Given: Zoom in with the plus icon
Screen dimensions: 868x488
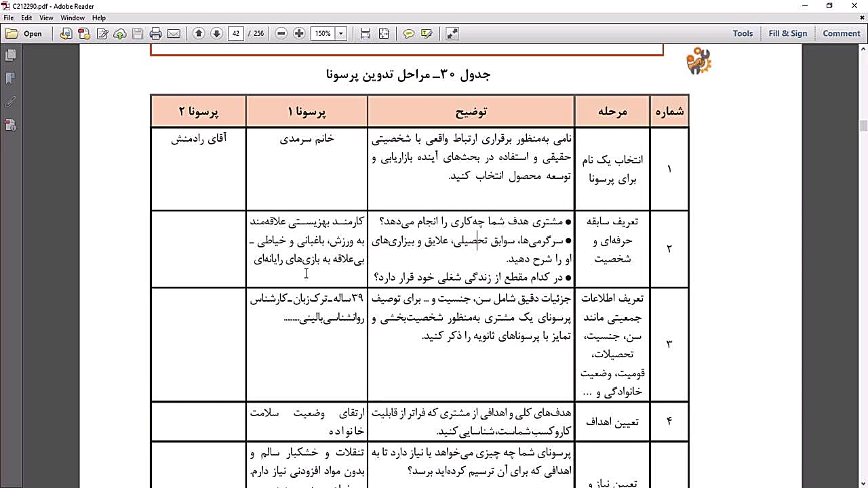Looking at the screenshot, I should 299,33.
